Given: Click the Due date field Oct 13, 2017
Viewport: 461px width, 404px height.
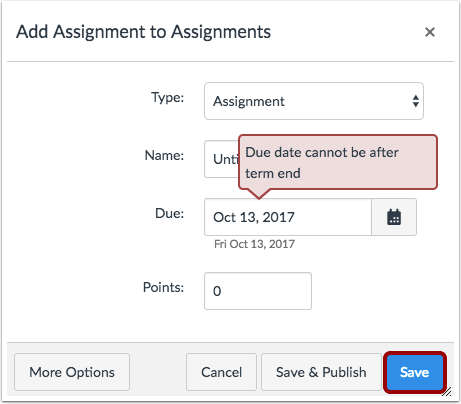Looking at the screenshot, I should click(288, 217).
